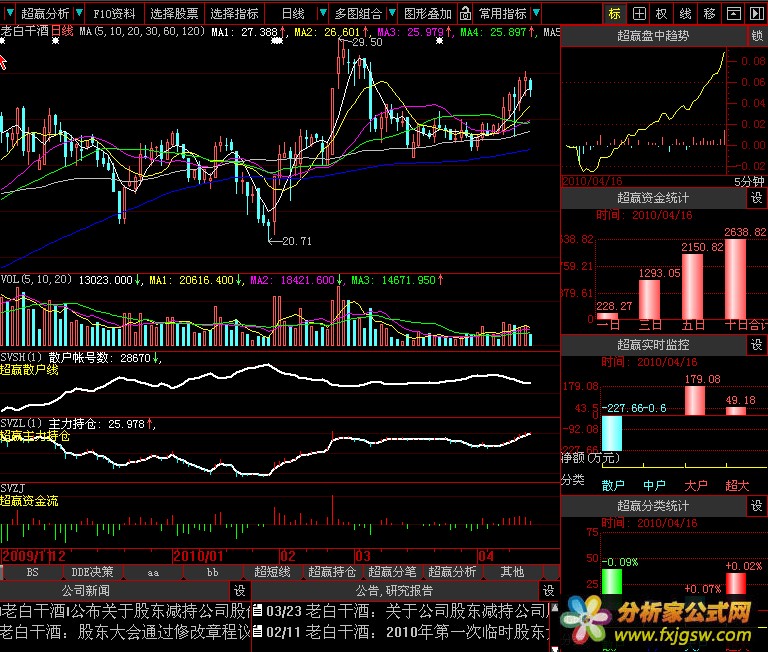Open news about 股东减持公司股
This screenshot has height=652, width=768.
(x=125, y=610)
